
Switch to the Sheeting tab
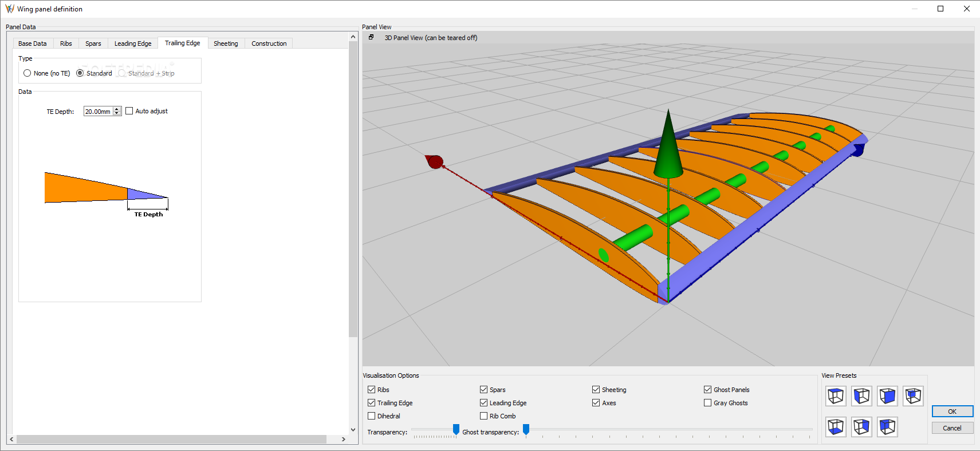pyautogui.click(x=226, y=43)
